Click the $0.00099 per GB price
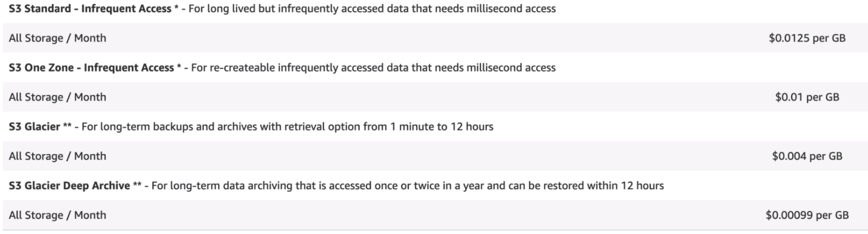Screen dimensions: 868x234 click(x=807, y=215)
